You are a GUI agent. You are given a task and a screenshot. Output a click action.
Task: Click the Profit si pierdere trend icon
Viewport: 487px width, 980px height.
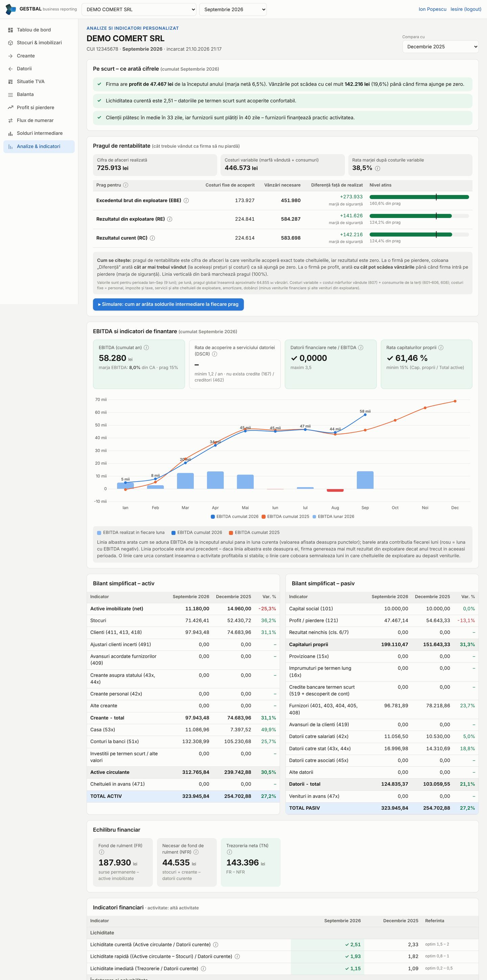(x=10, y=108)
